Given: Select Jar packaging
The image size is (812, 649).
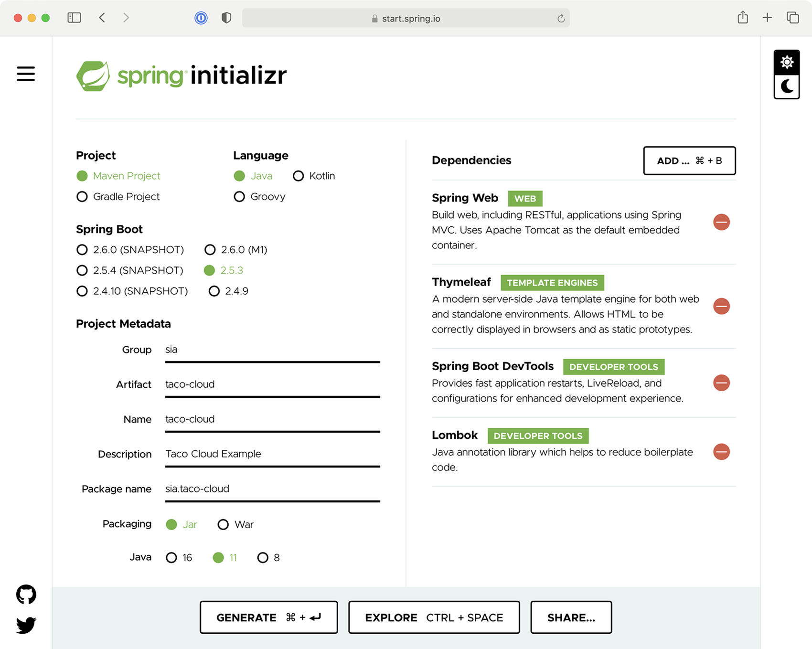Looking at the screenshot, I should pyautogui.click(x=182, y=524).
